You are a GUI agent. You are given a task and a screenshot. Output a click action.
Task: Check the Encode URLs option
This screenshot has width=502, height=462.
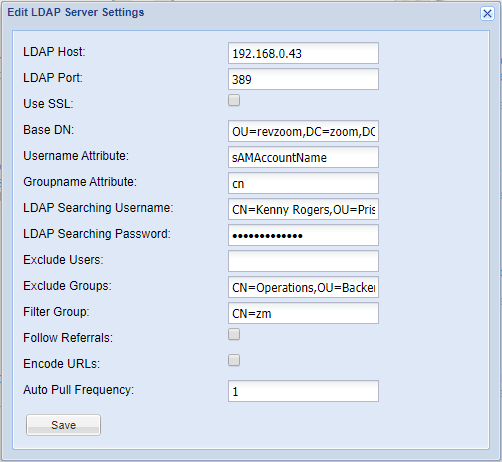(234, 360)
